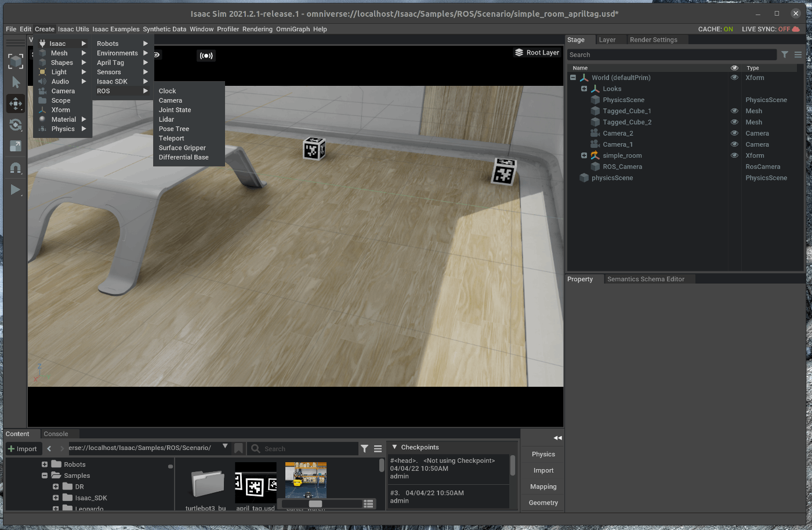Toggle visibility of World (defaultPrim)
Viewport: 812px width, 530px height.
(x=734, y=78)
